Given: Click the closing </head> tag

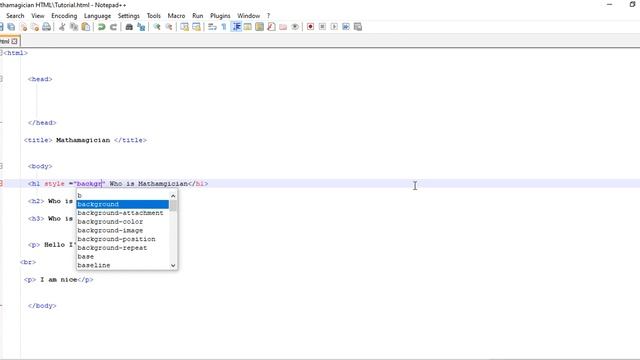Looking at the screenshot, I should [x=42, y=122].
